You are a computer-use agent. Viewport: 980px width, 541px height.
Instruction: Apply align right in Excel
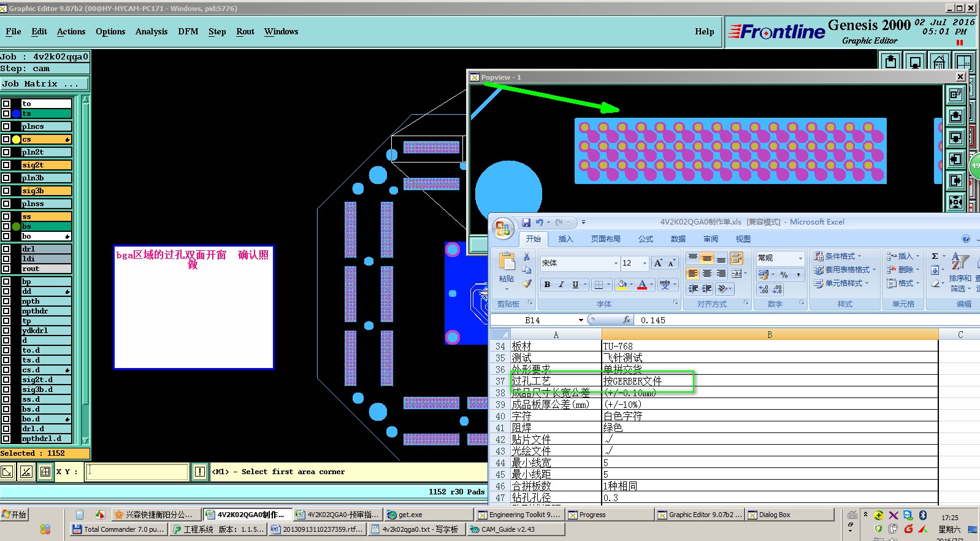point(721,274)
